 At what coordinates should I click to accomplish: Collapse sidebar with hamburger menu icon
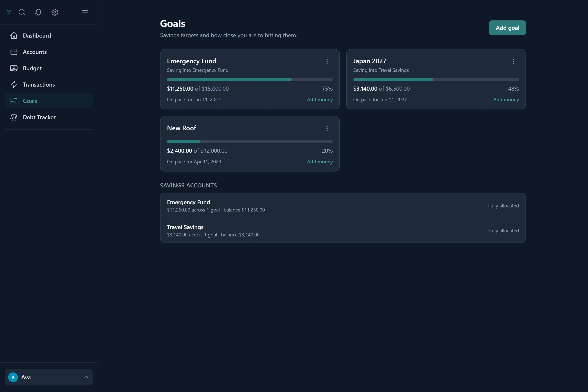tap(85, 12)
